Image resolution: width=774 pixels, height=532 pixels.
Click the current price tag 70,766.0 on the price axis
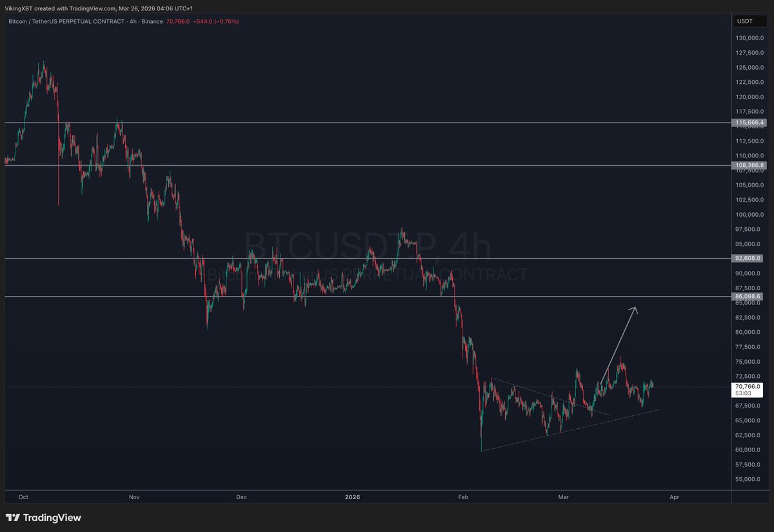pos(748,387)
